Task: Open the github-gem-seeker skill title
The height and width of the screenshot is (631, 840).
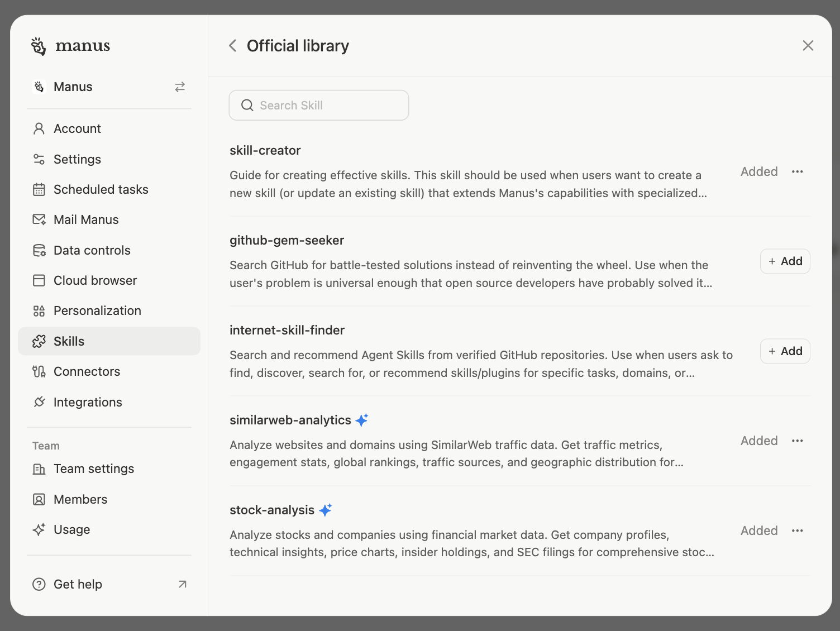Action: click(x=287, y=241)
